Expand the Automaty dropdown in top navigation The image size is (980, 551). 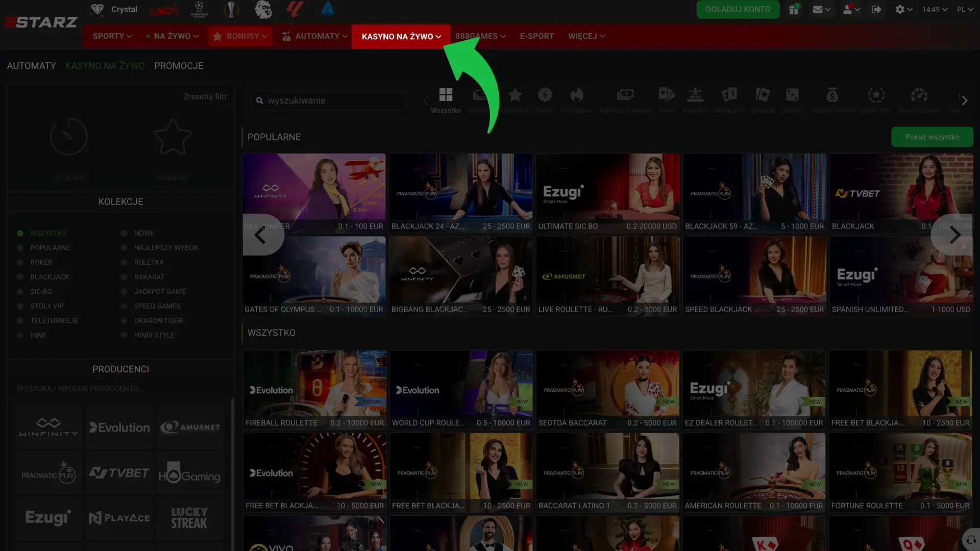coord(314,36)
